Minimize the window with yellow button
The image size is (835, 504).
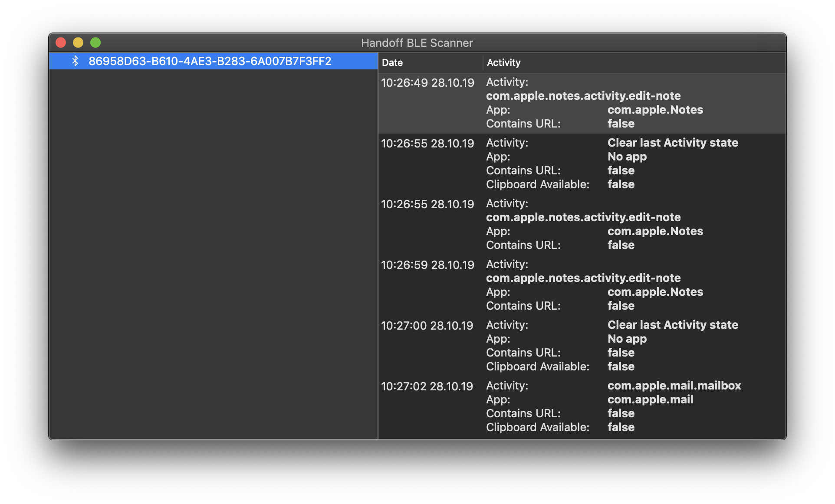pyautogui.click(x=78, y=43)
